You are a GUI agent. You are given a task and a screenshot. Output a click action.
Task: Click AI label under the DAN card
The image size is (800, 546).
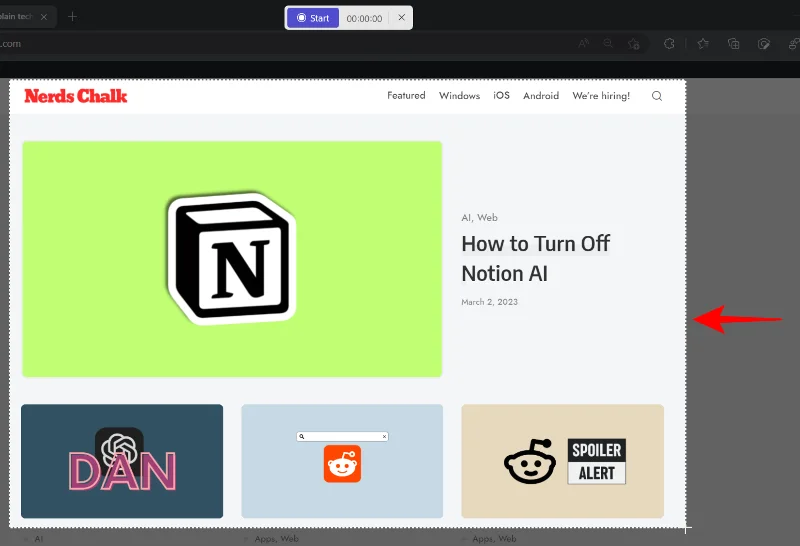pos(39,538)
